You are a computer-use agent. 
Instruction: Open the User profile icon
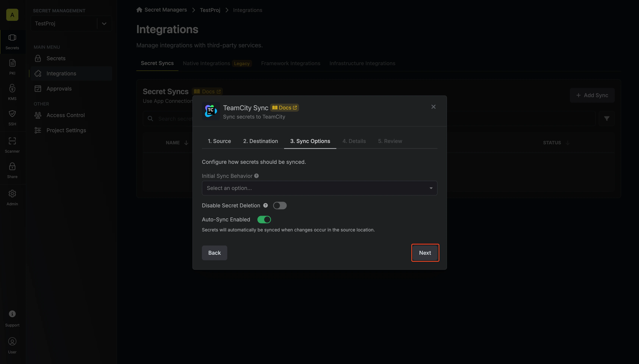click(12, 341)
